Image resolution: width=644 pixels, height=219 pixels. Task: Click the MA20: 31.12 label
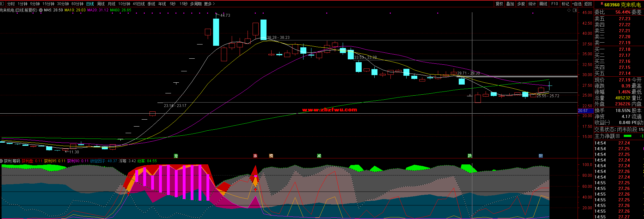(98, 10)
